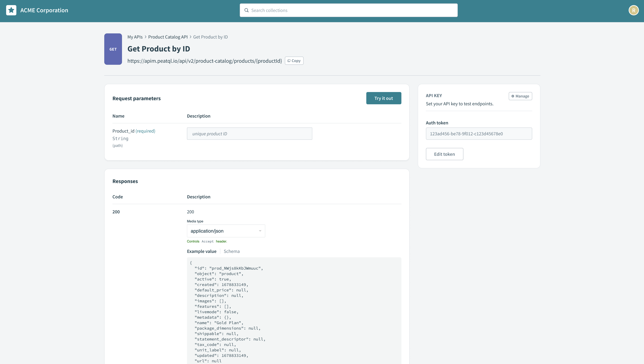Click the Edit token button
This screenshot has height=364, width=644.
click(444, 154)
